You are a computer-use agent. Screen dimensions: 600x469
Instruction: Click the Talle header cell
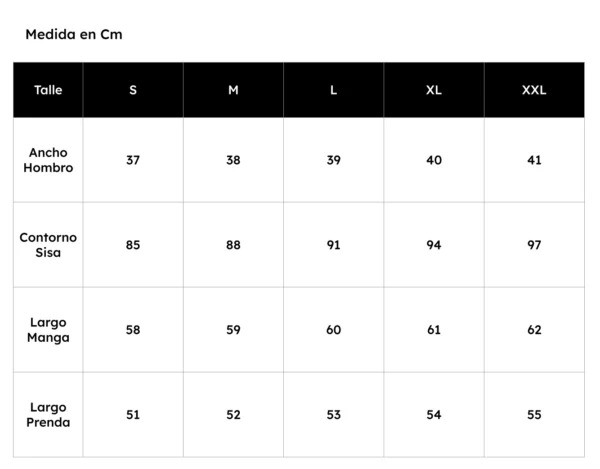click(48, 90)
